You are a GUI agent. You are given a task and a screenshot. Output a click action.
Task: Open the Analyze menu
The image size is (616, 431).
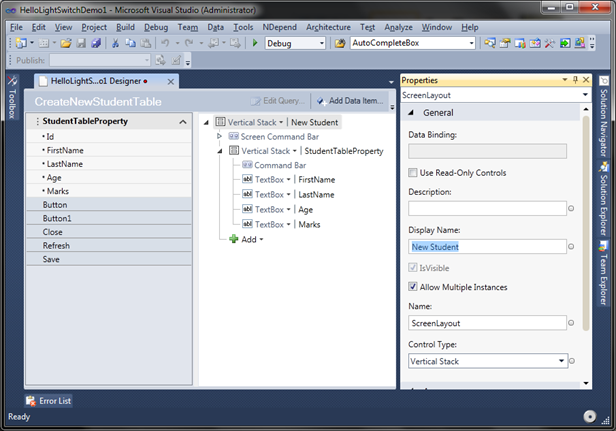coord(398,27)
